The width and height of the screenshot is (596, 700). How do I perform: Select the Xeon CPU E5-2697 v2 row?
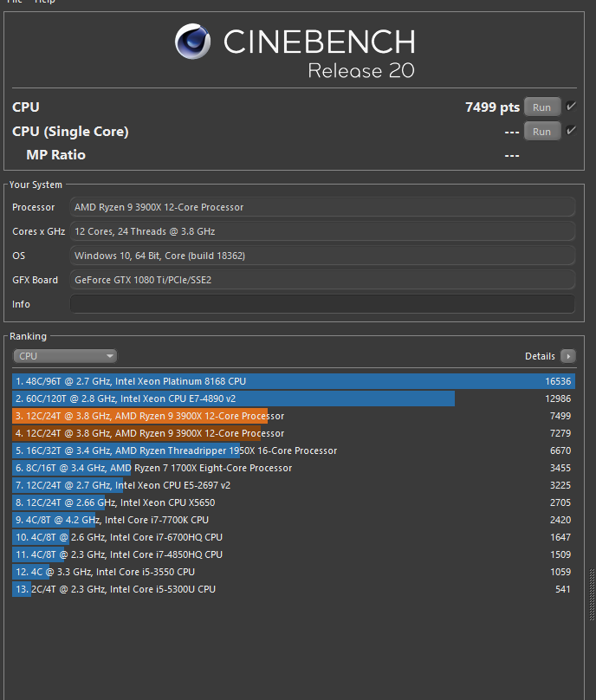pyautogui.click(x=294, y=485)
